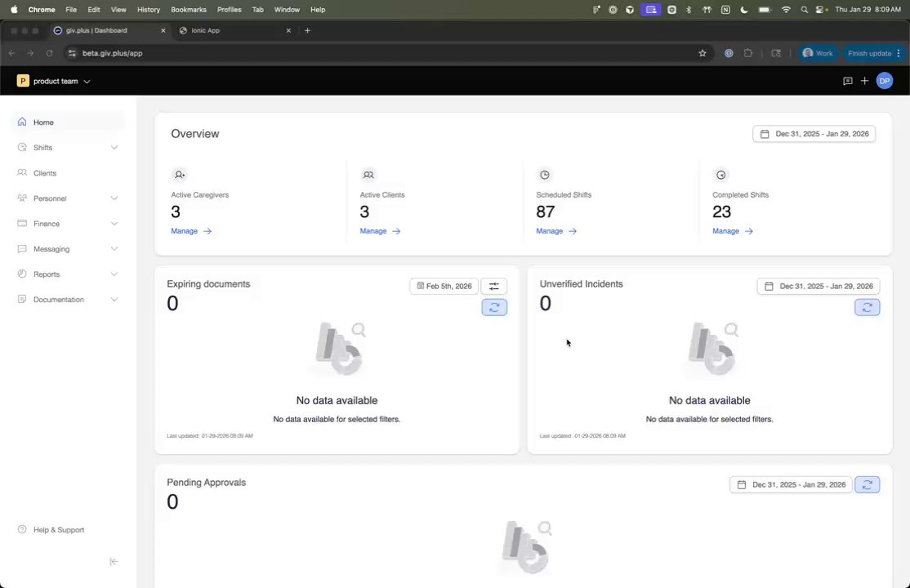Image resolution: width=910 pixels, height=588 pixels.
Task: Collapse the sidebar with the arrow icon
Action: click(x=114, y=561)
